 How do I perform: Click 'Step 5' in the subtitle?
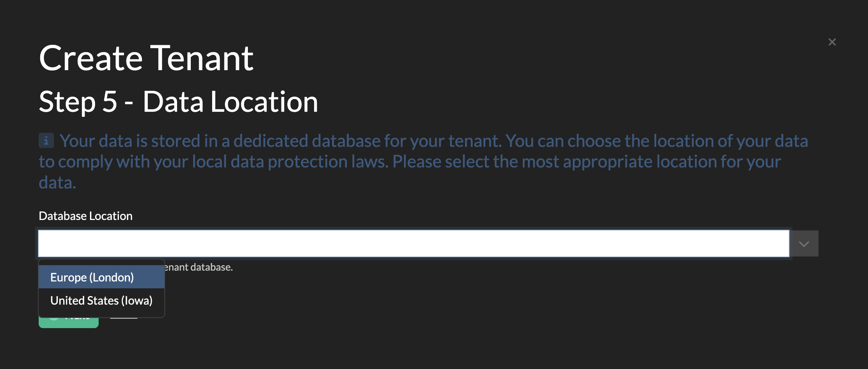coord(78,102)
